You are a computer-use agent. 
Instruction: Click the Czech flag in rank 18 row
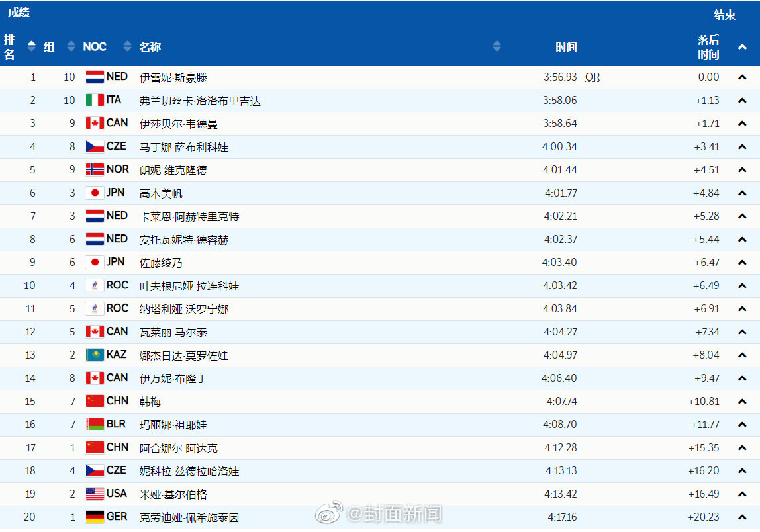click(x=95, y=470)
